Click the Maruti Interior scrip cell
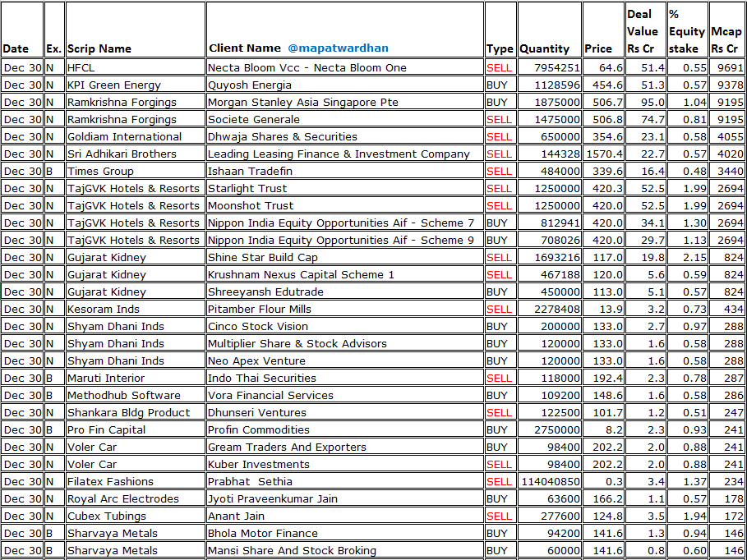This screenshot has width=747, height=560. 136,378
